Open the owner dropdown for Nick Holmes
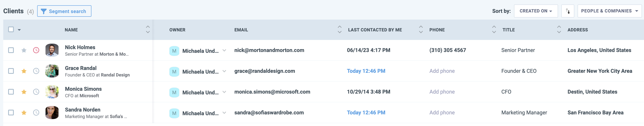Screen dimensions: 644x126 pos(224,50)
